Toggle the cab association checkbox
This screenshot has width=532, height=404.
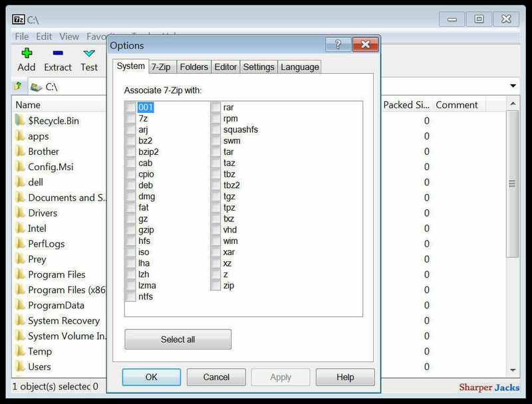point(130,163)
